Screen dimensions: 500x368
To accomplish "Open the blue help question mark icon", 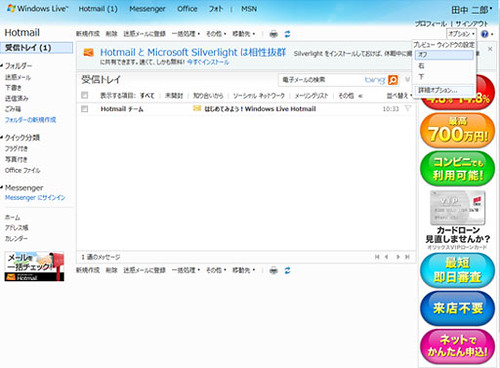I will point(485,34).
